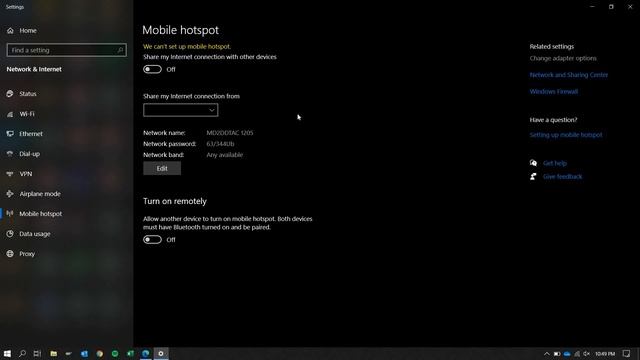Screen dimensions: 640x360
Task: Open Network and Sharing Center link
Action: coord(569,75)
